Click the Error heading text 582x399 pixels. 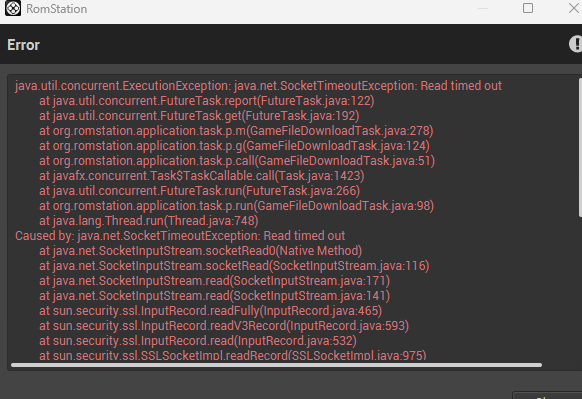pos(23,45)
